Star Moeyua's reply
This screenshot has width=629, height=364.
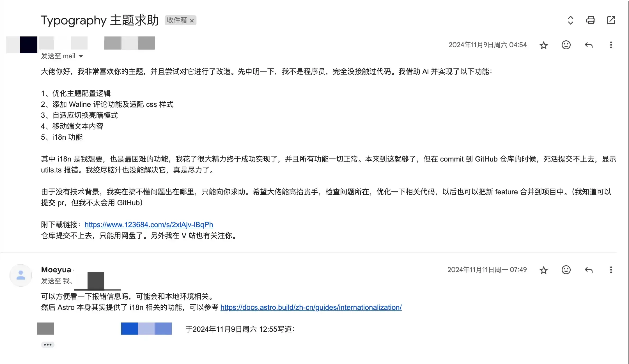pos(543,270)
